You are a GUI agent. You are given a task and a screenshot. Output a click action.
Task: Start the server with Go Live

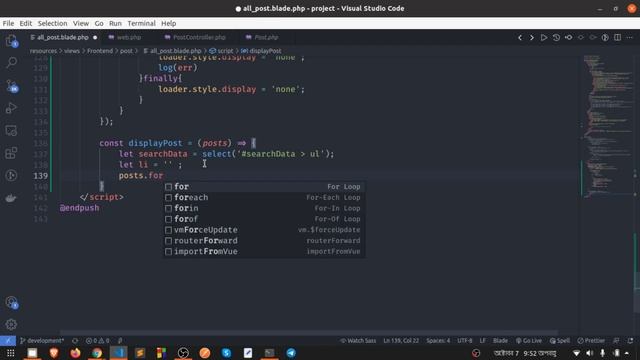(529, 340)
